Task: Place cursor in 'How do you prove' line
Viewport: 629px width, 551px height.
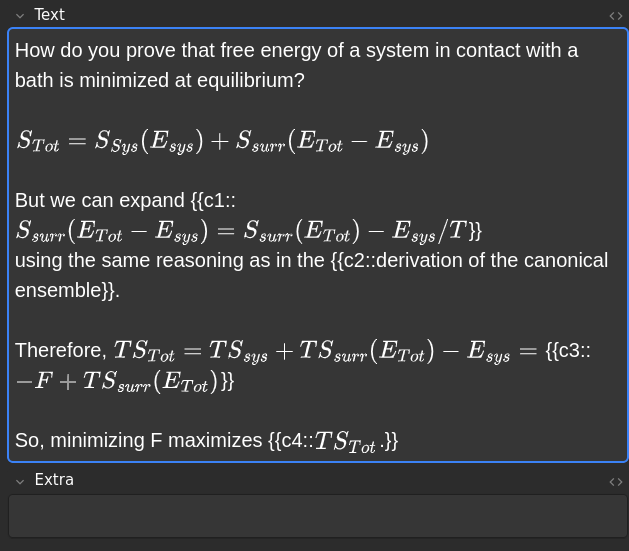Action: [x=296, y=51]
